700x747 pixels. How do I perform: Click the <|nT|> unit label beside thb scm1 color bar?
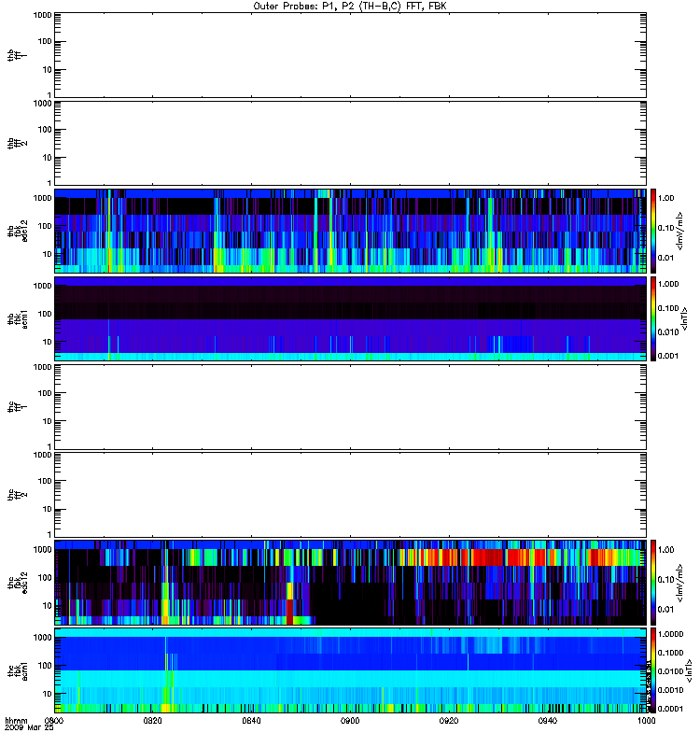pyautogui.click(x=685, y=318)
